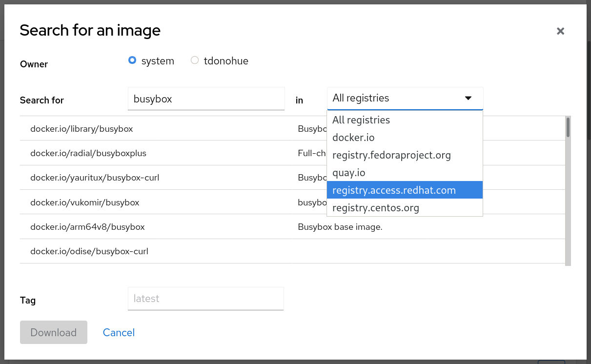
Task: Choose registry.access.redhat.com option
Action: 405,190
